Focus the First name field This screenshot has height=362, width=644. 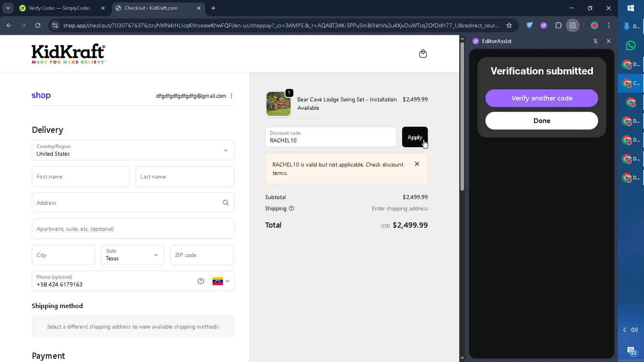81,176
